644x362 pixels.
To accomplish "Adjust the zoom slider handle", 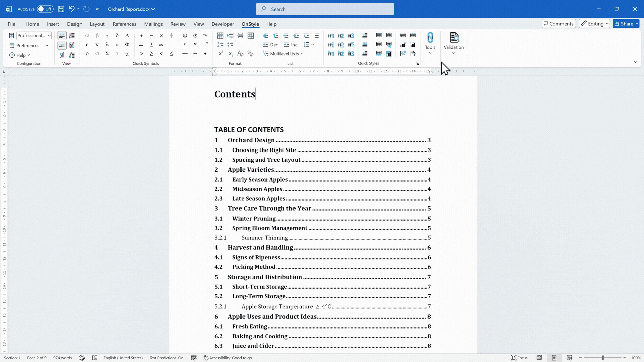I will 603,358.
